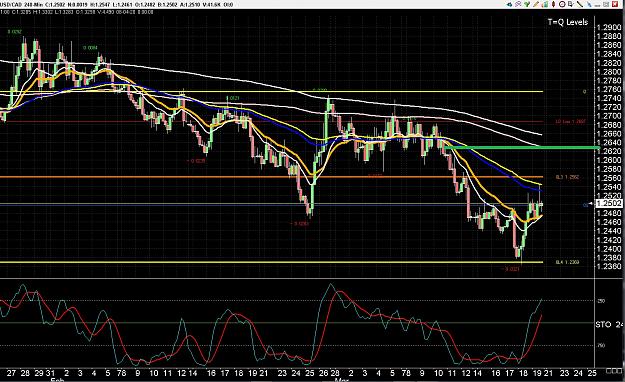Click the clock timeframe icon
The image size is (625, 382).
(x=562, y=4)
